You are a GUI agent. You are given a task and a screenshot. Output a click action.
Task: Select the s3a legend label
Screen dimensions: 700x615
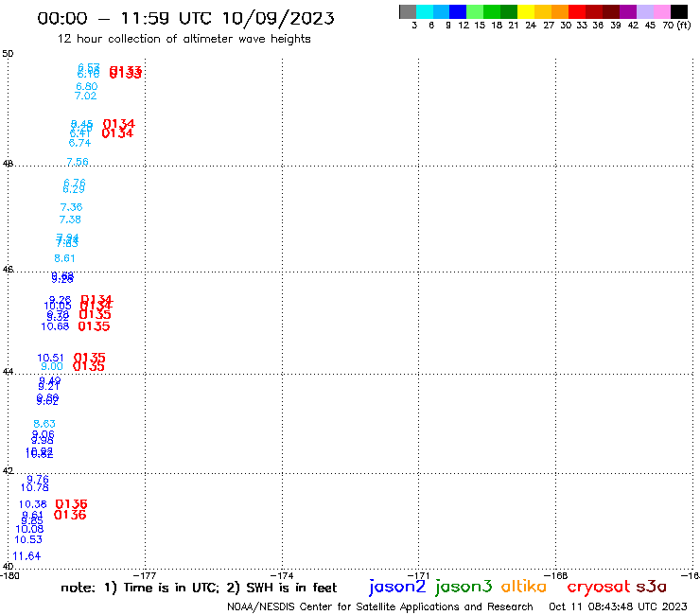pos(651,587)
